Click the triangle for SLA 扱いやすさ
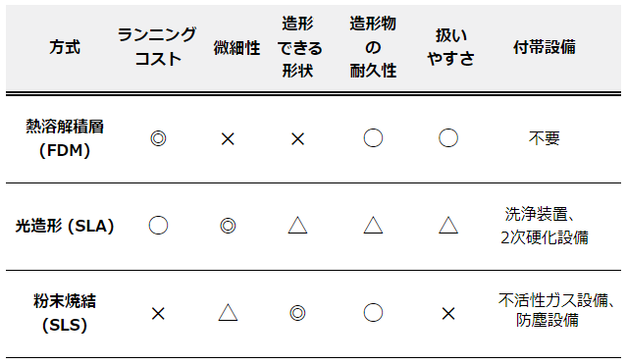The height and width of the screenshot is (364, 627). tap(448, 225)
